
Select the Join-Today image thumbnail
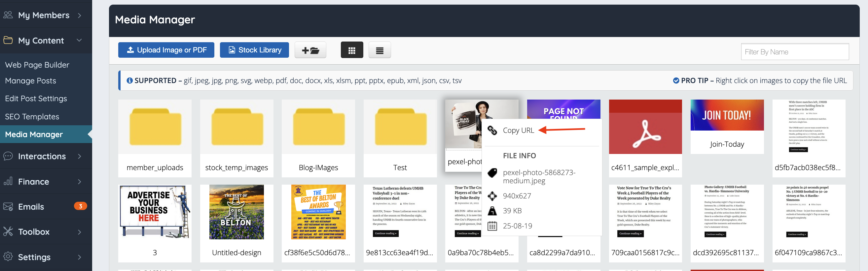(x=727, y=115)
